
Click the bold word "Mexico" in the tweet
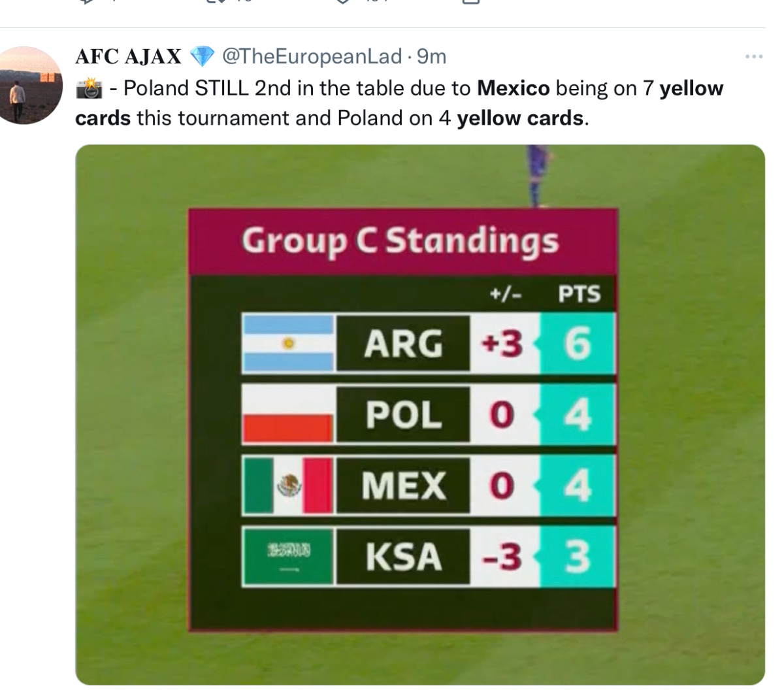tap(513, 88)
